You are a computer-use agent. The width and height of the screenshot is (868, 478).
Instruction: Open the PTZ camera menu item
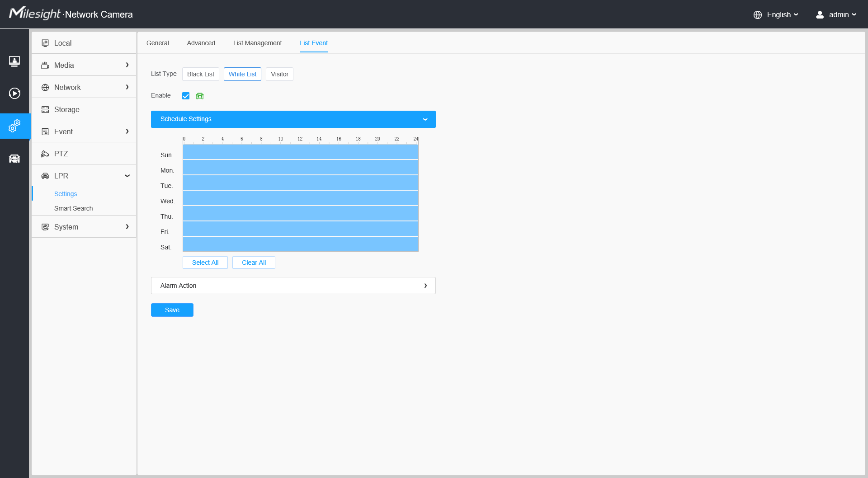point(61,154)
